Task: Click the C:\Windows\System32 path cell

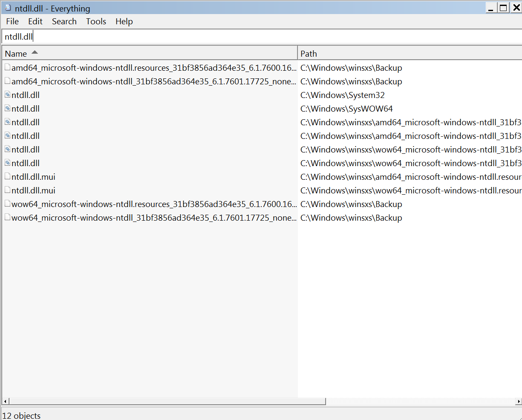Action: 343,95
